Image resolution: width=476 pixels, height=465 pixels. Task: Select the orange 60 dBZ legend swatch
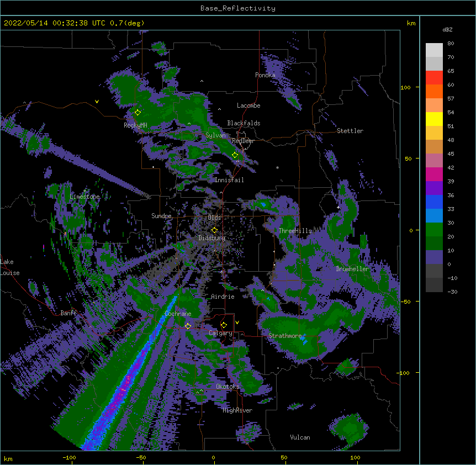(x=434, y=91)
